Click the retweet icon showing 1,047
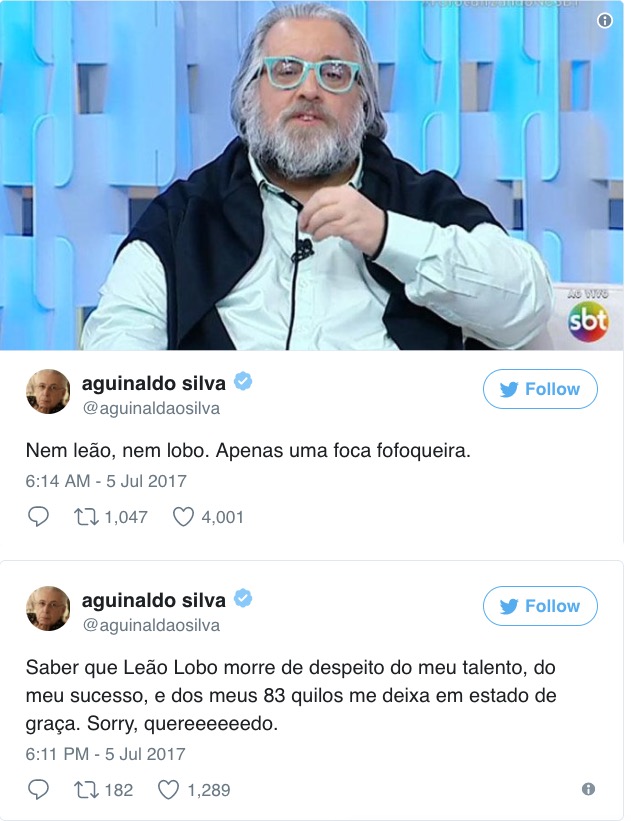Viewport: 631px width, 821px height. click(x=86, y=517)
